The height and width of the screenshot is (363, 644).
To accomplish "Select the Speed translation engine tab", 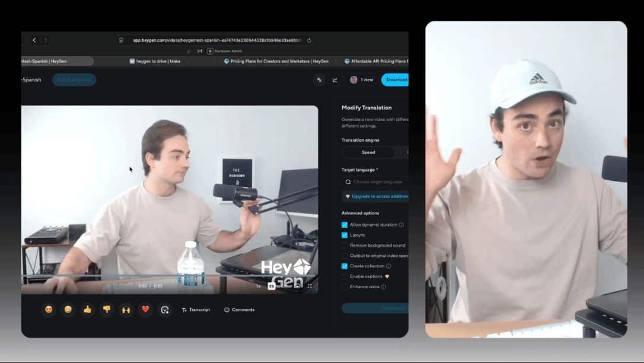I will pos(368,152).
